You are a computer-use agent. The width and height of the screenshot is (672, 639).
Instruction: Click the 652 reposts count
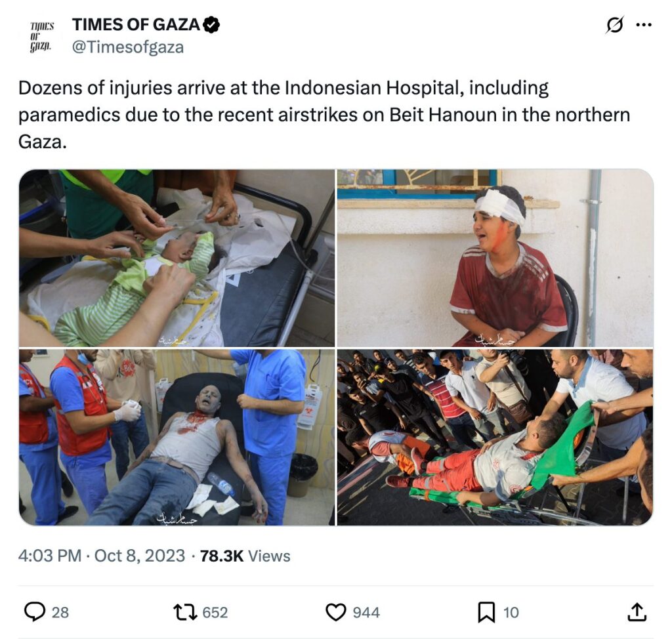point(215,612)
